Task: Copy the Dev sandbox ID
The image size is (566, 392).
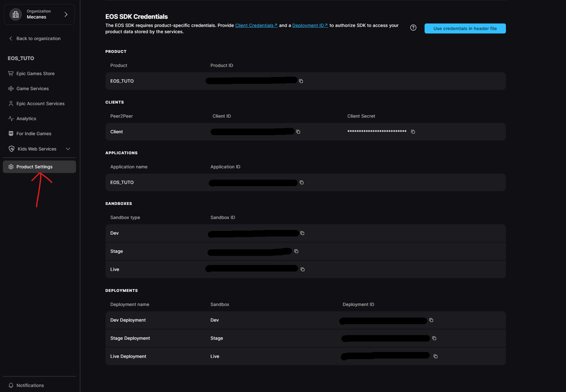Action: [302, 233]
